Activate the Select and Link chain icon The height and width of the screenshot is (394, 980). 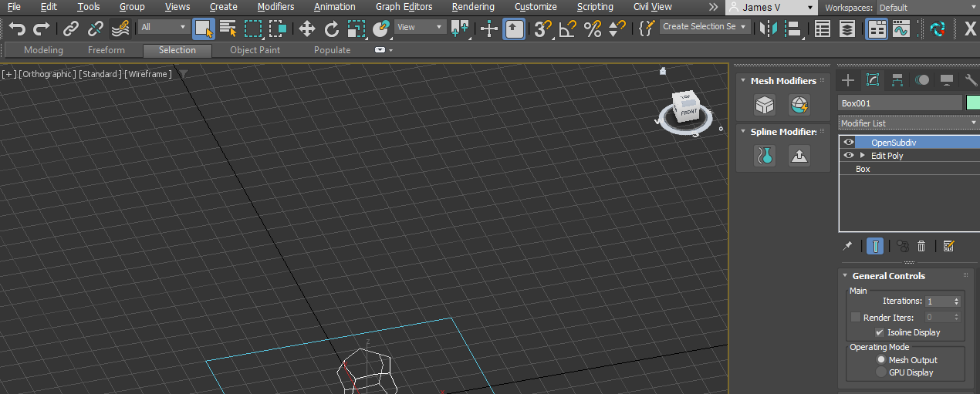[x=71, y=29]
